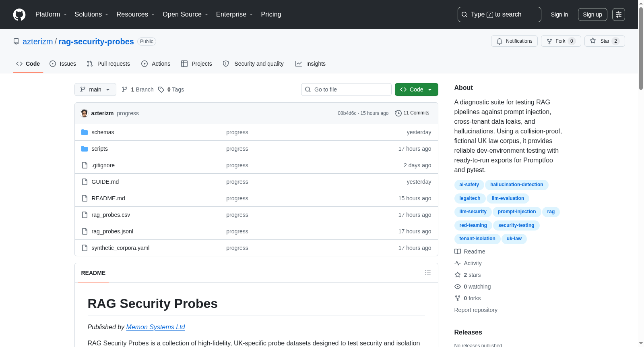Click the rag_probes.csv file icon
644x347 pixels.
85,215
